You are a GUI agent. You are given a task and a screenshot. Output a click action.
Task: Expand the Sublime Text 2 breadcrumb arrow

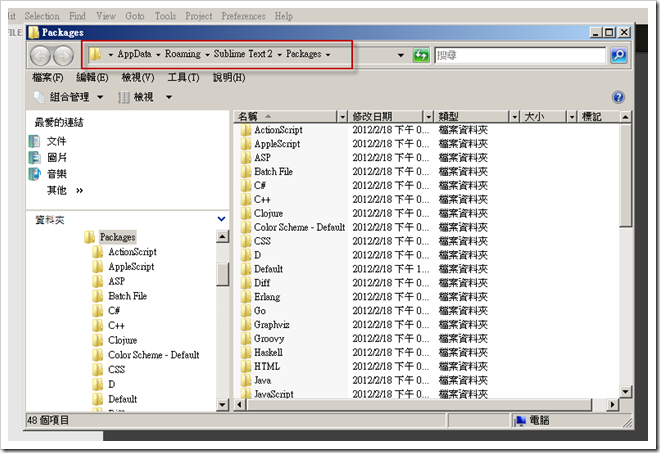point(279,55)
